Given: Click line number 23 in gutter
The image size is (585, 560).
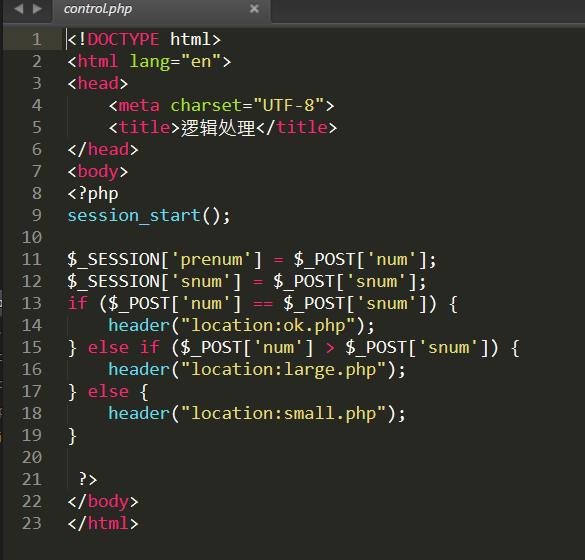Looking at the screenshot, I should pos(32,523).
